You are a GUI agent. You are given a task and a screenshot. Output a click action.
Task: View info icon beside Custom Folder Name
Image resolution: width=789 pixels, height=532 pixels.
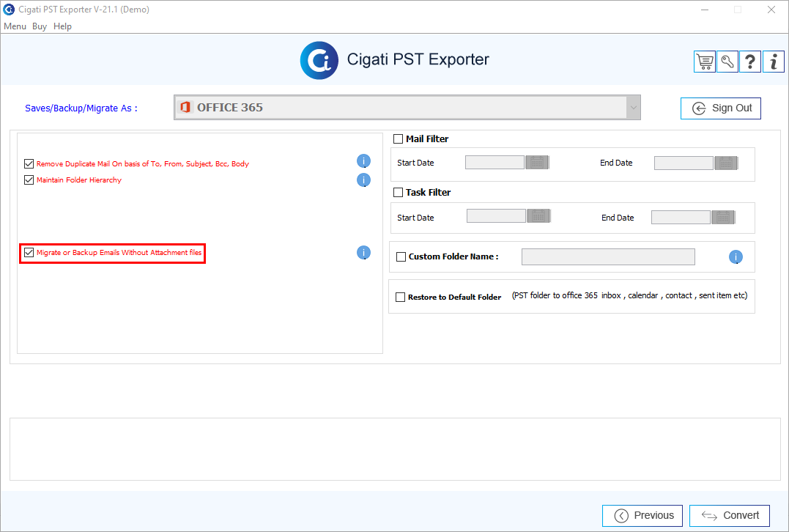click(736, 256)
